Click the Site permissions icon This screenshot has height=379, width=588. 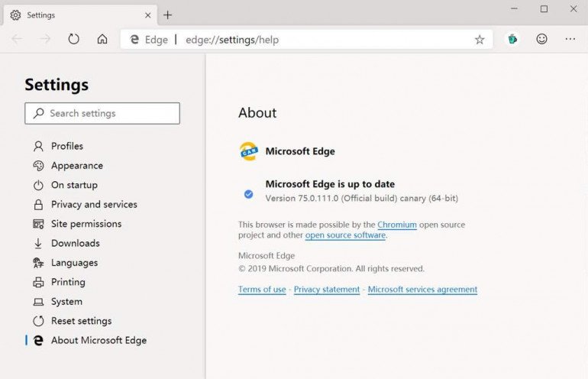[38, 224]
